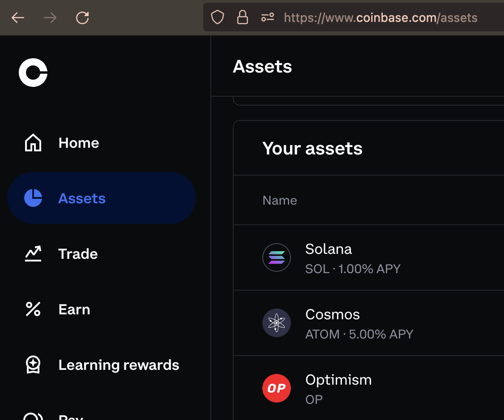Show site security via padlock icon
Viewport: 504px width, 420px height.
pyautogui.click(x=242, y=17)
